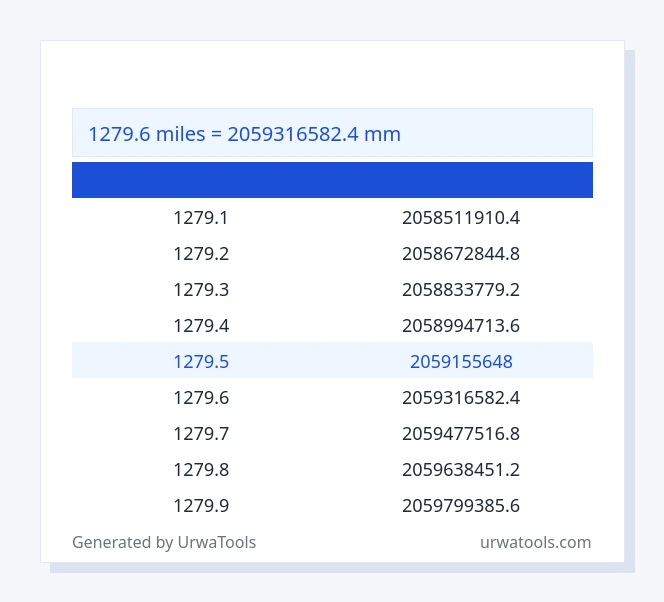
Task: Select the 1279.1 miles cell
Action: coord(201,218)
